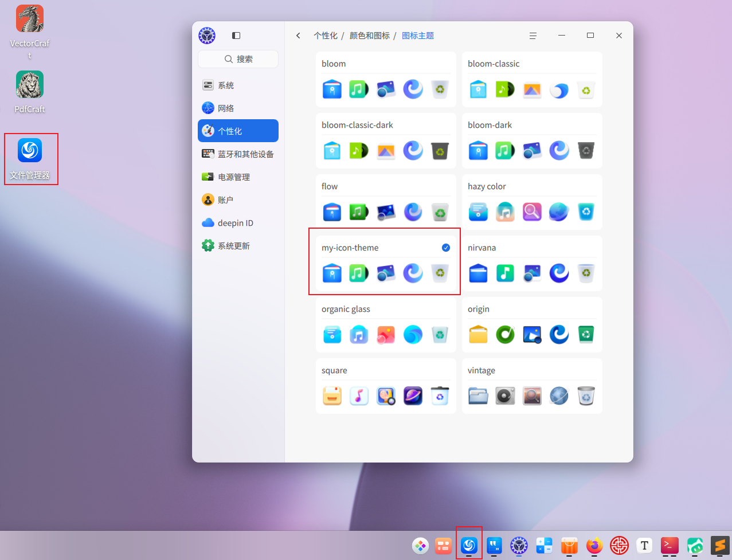Launch the calculator from the dock
Screen dimensions: 732x560
pyautogui.click(x=544, y=546)
